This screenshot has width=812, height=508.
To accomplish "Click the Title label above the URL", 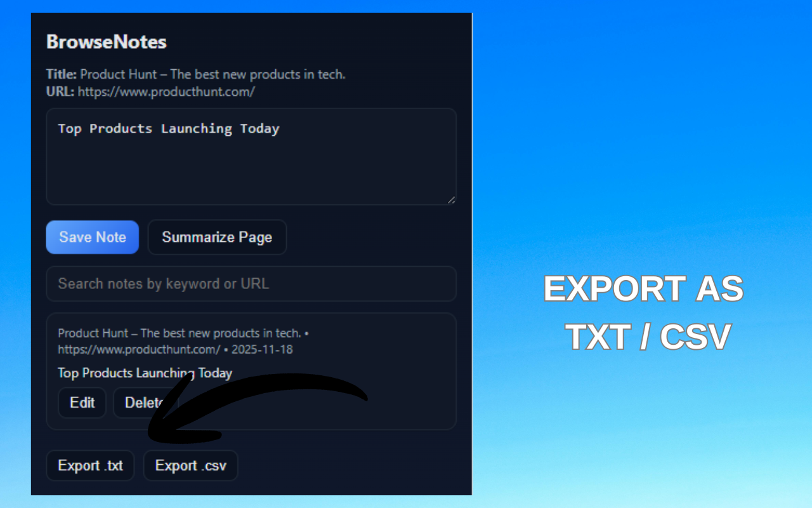I will click(60, 74).
